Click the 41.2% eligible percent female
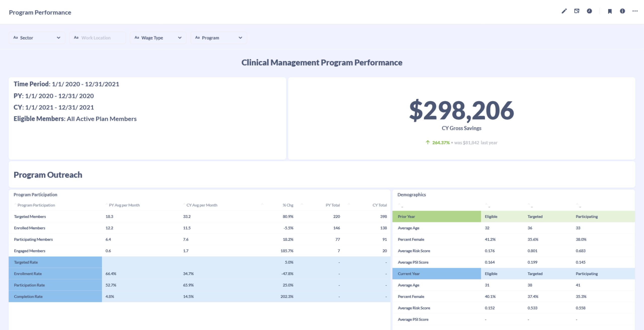This screenshot has width=644, height=330. (x=490, y=239)
